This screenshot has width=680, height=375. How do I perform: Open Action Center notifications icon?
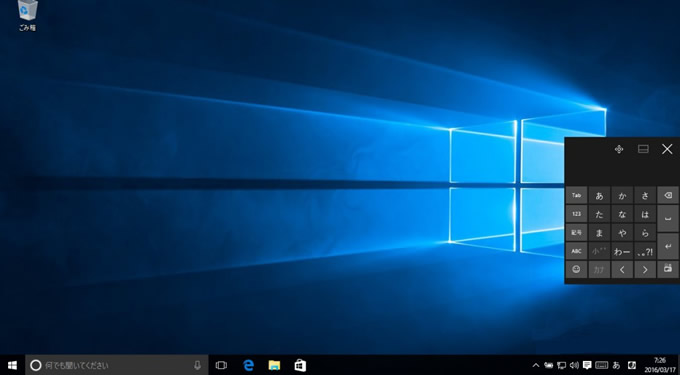click(587, 365)
